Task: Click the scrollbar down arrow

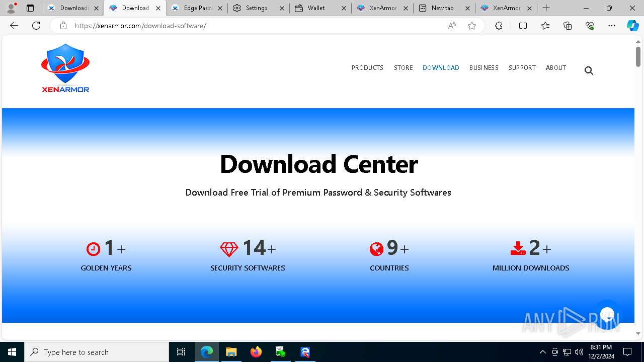Action: (x=638, y=333)
